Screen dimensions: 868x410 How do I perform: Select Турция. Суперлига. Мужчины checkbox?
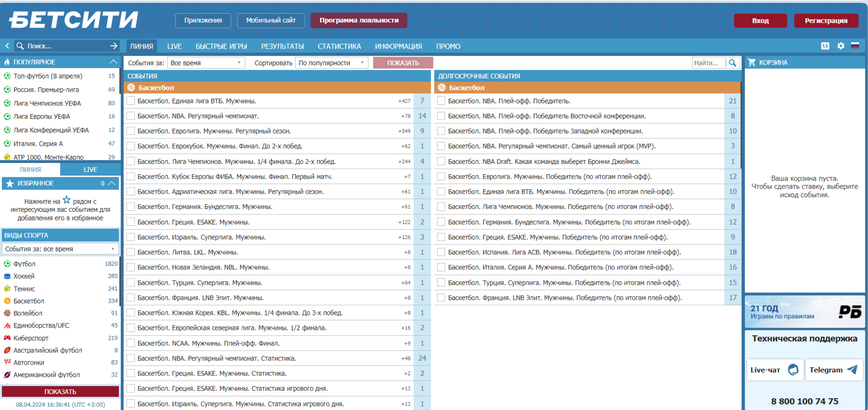coord(131,282)
